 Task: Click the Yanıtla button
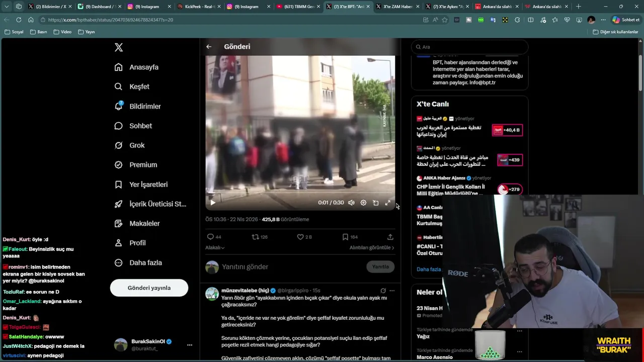380,267
